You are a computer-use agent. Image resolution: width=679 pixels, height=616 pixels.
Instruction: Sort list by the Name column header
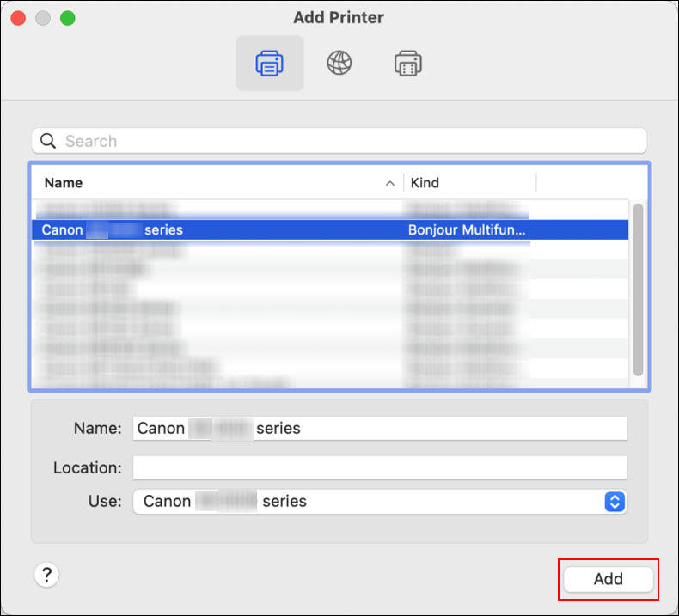(x=64, y=183)
